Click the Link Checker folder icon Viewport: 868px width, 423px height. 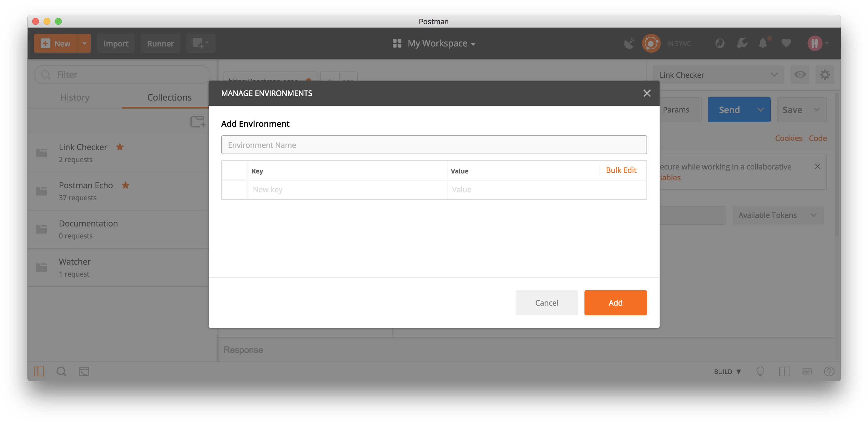tap(42, 153)
